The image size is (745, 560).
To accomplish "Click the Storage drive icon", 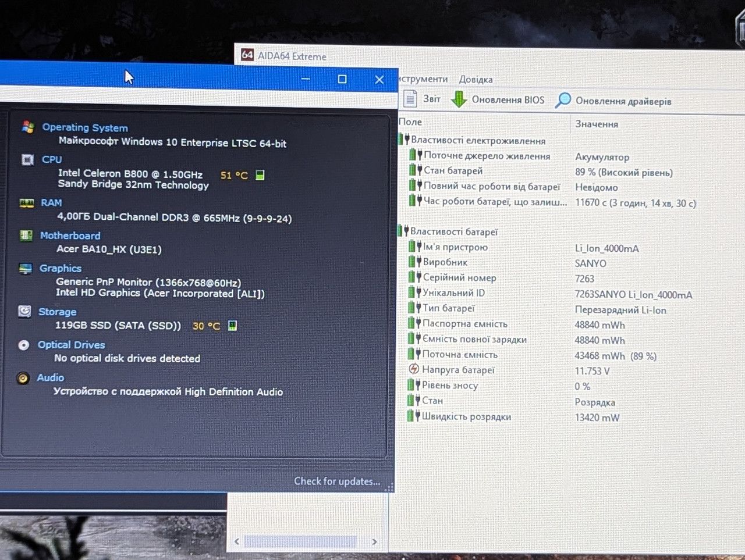I will (x=24, y=312).
